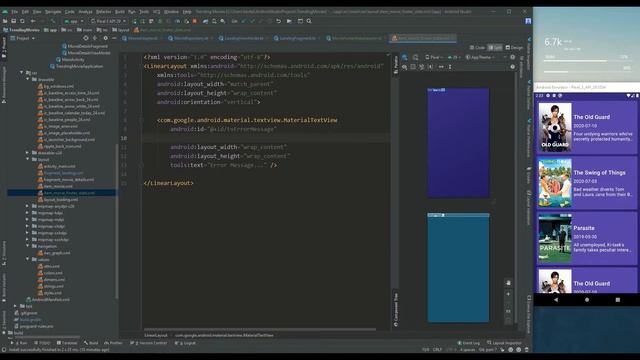Tap the emulator Home circle button

pos(587,300)
